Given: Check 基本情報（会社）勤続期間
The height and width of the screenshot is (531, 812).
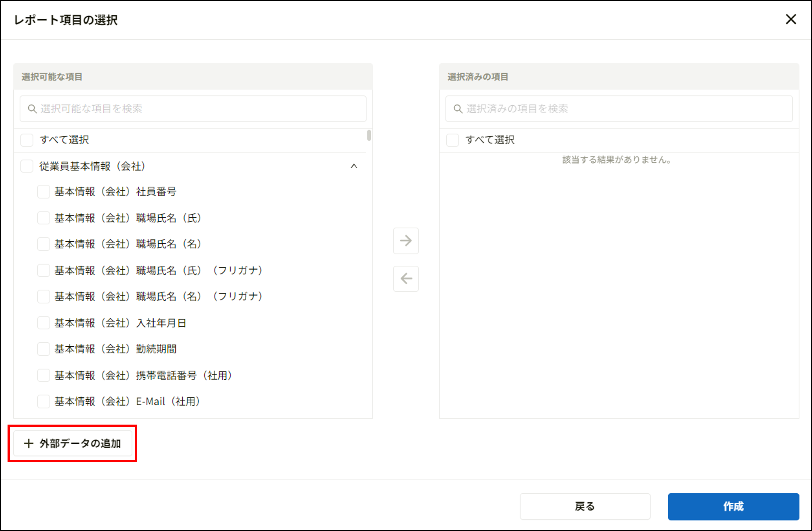Looking at the screenshot, I should [43, 349].
